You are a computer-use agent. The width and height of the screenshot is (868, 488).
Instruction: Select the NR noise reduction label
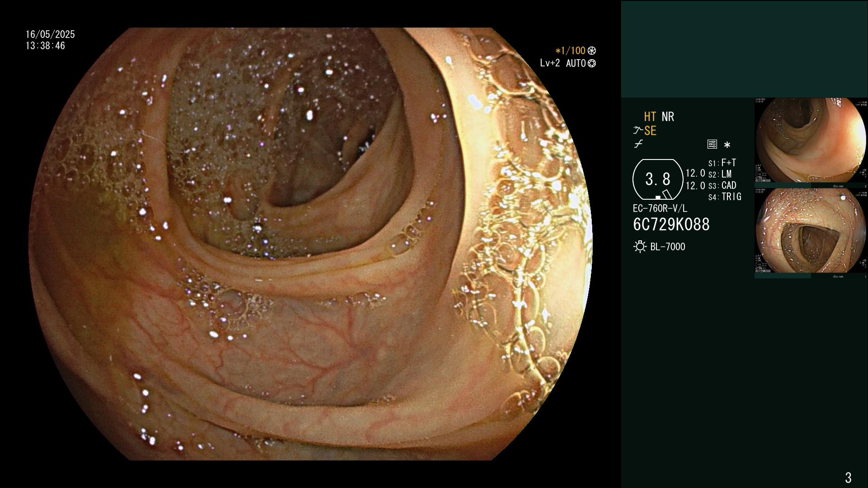tap(668, 117)
